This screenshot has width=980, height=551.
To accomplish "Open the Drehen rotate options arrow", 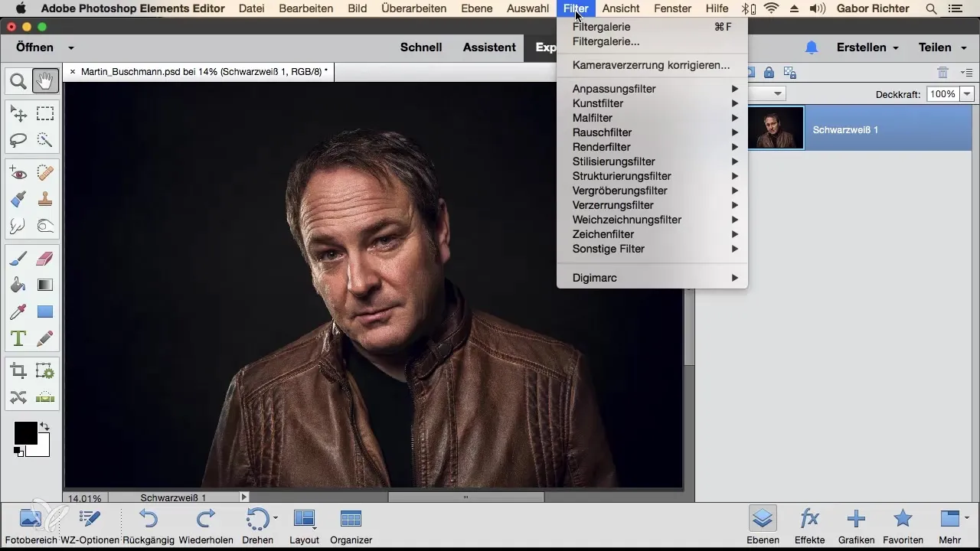I will (x=276, y=519).
